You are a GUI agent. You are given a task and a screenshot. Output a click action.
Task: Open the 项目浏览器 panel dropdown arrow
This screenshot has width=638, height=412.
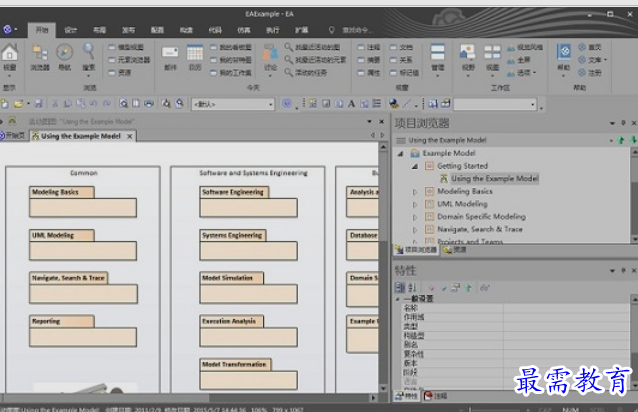(612, 123)
